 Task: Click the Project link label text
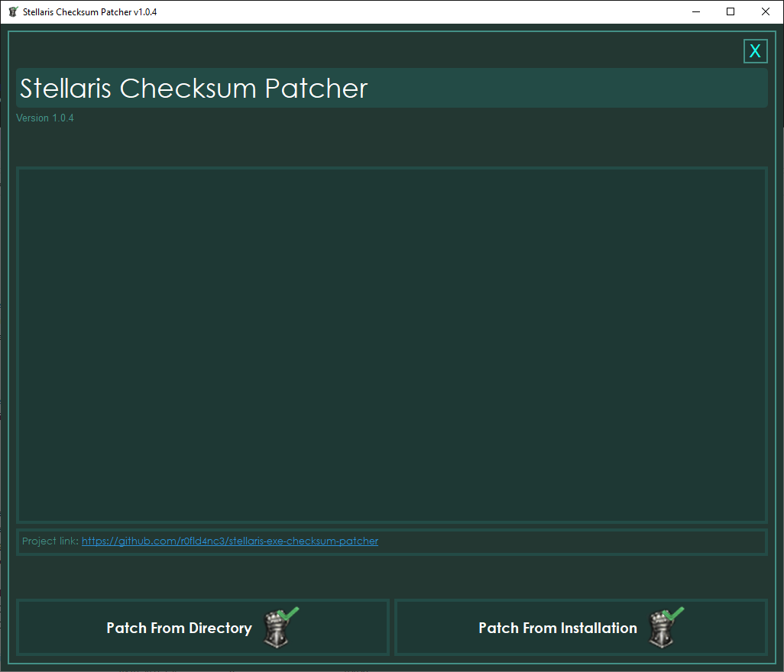50,541
